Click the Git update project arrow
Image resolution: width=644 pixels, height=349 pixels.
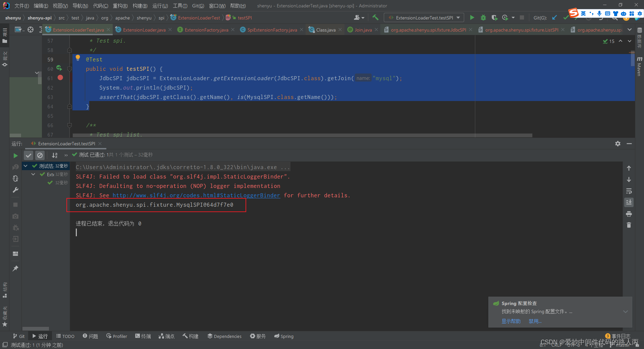click(x=555, y=17)
